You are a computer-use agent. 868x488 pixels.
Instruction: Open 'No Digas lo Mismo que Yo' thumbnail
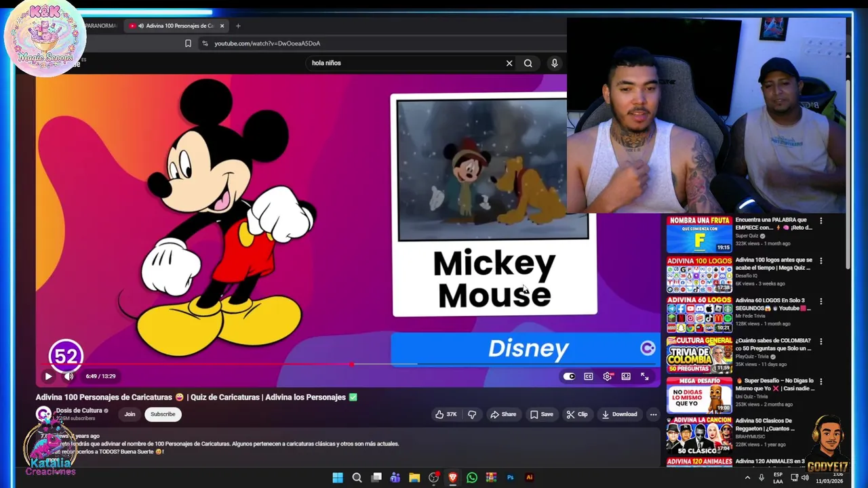click(699, 395)
